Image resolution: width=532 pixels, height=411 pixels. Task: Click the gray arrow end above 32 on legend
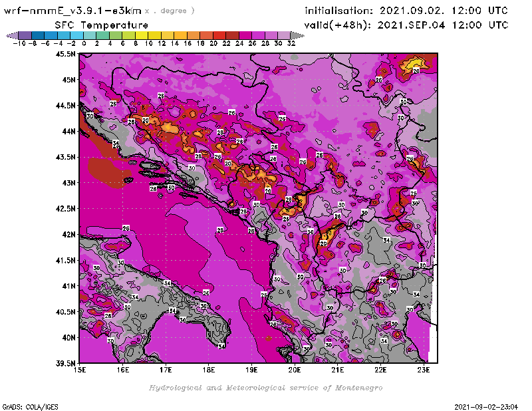tap(297, 35)
